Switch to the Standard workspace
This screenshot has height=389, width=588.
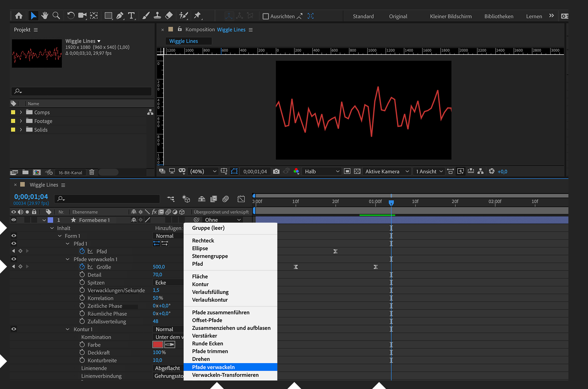tap(363, 16)
